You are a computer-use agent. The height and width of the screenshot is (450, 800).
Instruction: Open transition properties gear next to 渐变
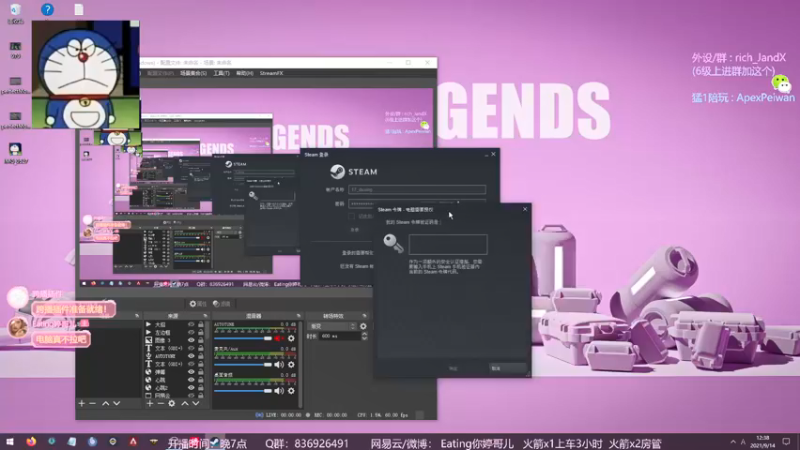coord(363,326)
